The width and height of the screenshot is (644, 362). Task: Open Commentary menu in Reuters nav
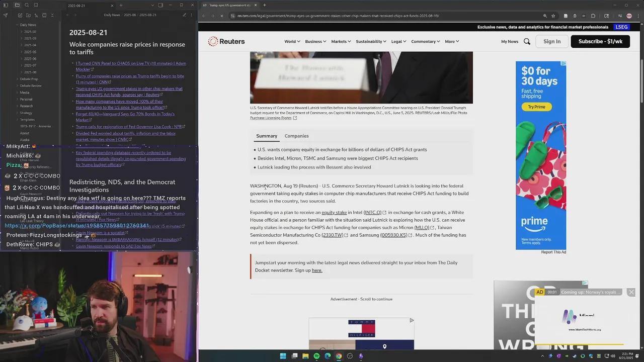pos(426,41)
